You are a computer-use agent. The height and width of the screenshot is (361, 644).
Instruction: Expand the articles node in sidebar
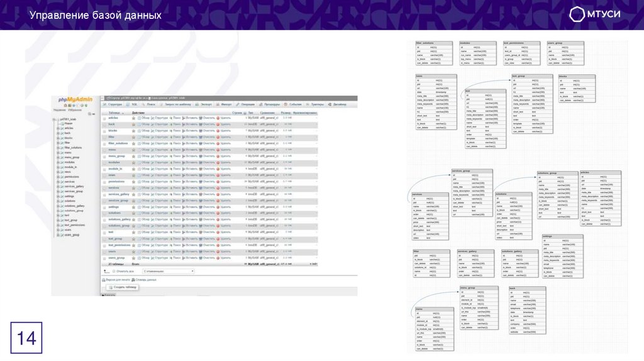58,128
